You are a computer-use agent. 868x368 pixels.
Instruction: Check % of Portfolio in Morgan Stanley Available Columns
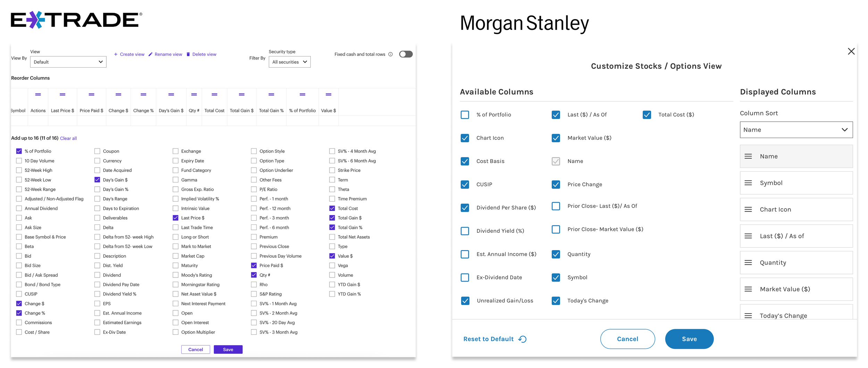(465, 115)
